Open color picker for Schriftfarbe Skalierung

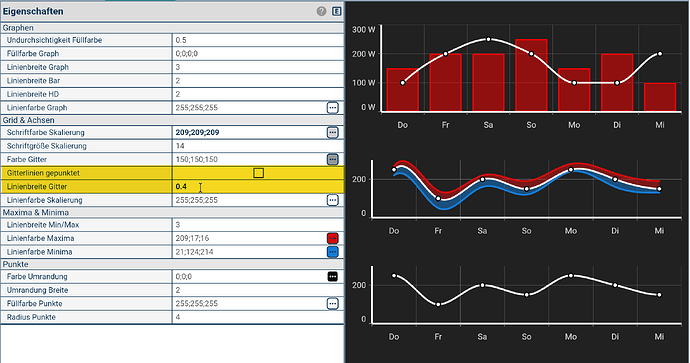333,132
